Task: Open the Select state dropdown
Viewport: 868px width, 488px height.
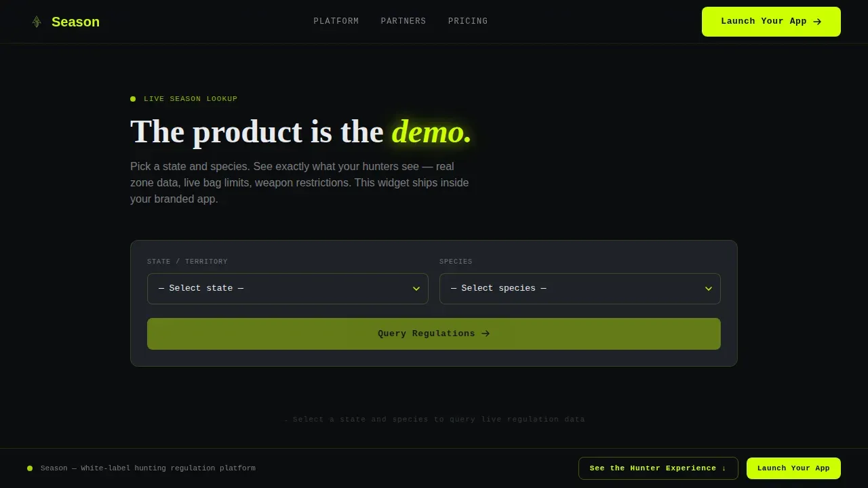Action: tap(288, 289)
